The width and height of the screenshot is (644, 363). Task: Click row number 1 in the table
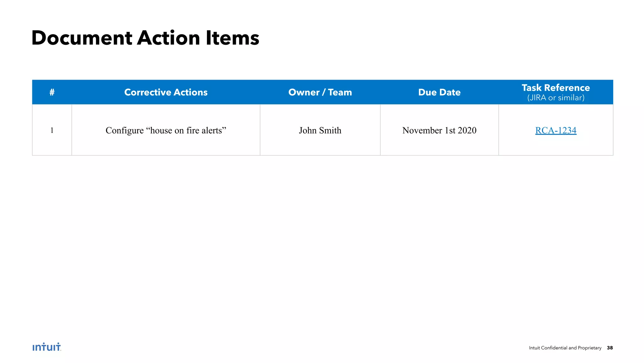click(x=52, y=130)
